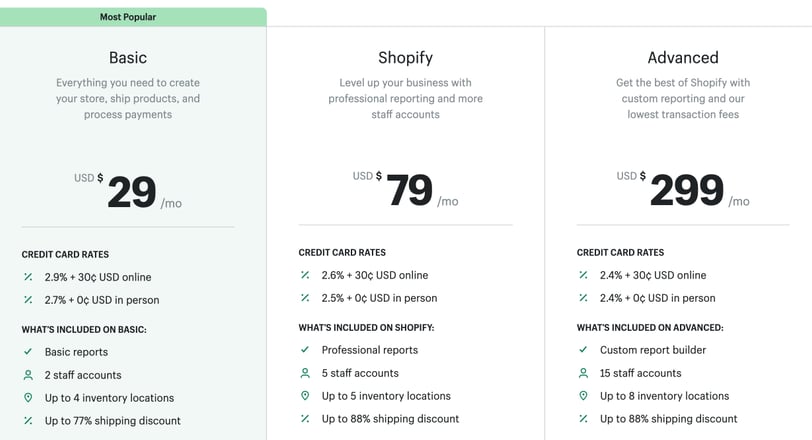This screenshot has height=440, width=812.
Task: Click the location pin beside 4 inventory locations
Action: 28,398
